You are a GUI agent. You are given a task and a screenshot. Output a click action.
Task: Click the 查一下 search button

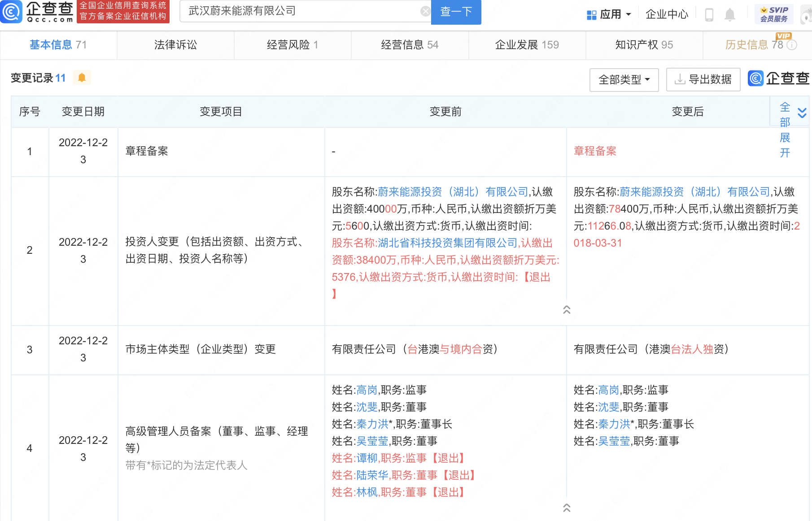[456, 12]
